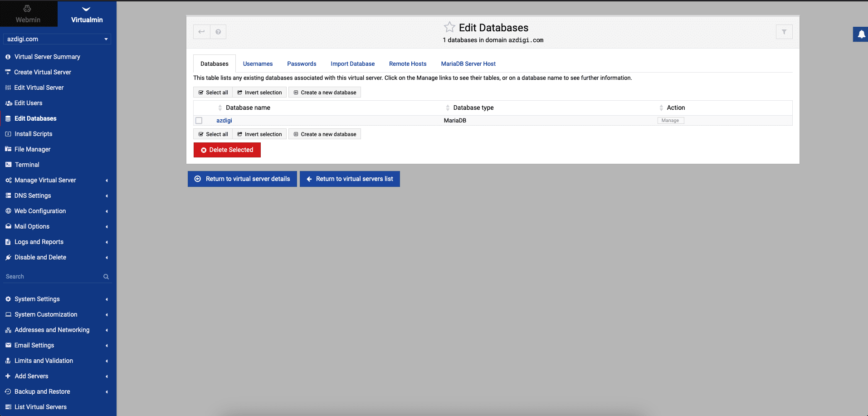Open Terminal from the sidebar
This screenshot has height=416, width=868.
tap(27, 165)
